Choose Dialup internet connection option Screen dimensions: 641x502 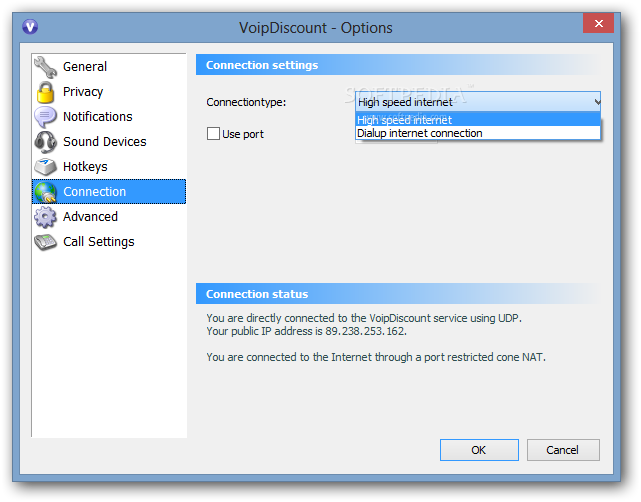click(x=478, y=133)
